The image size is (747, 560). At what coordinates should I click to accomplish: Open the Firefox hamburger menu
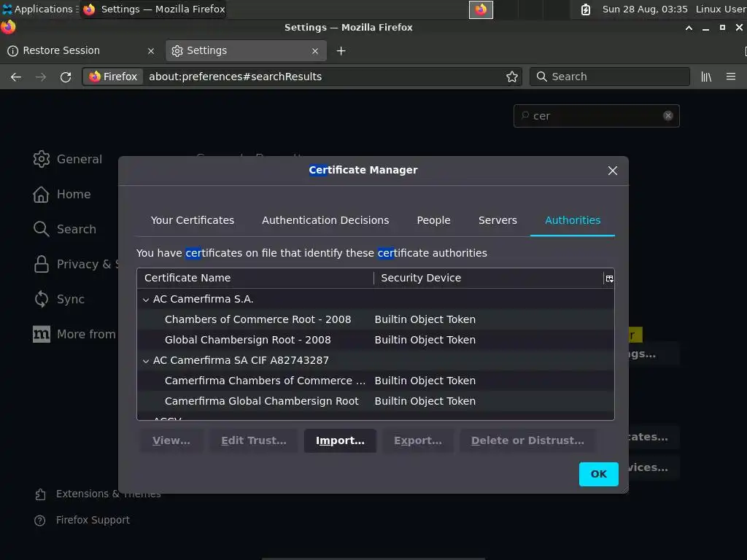click(731, 77)
